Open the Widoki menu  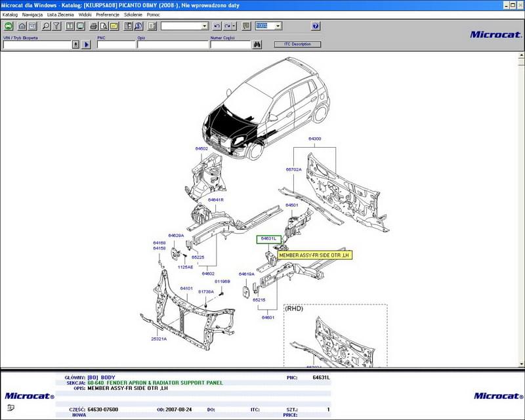point(85,14)
